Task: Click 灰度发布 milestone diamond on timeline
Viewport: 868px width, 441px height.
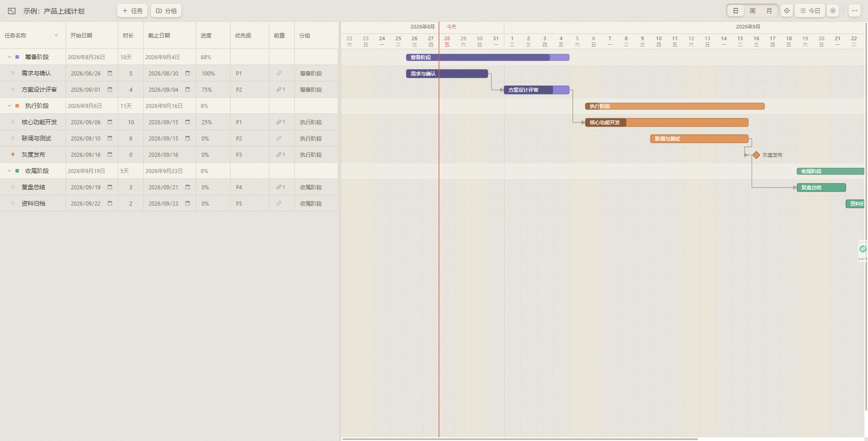Action: click(x=756, y=155)
